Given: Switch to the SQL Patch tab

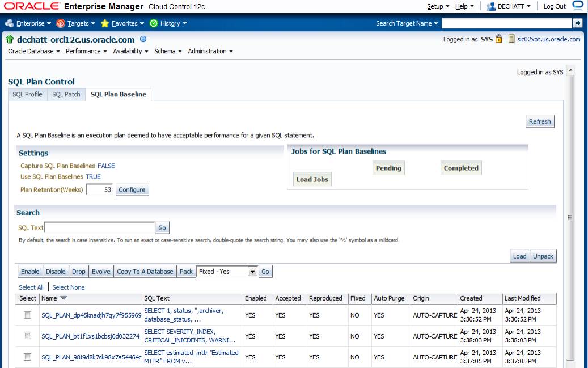Looking at the screenshot, I should 66,94.
